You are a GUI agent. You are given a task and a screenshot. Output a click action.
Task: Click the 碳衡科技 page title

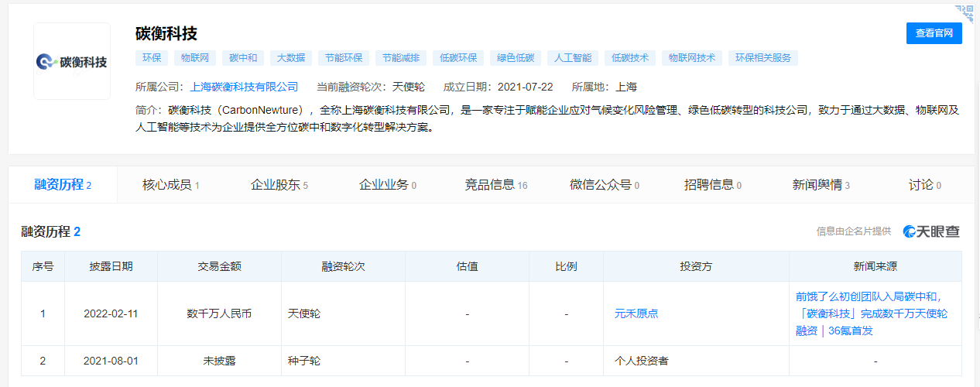tap(166, 33)
